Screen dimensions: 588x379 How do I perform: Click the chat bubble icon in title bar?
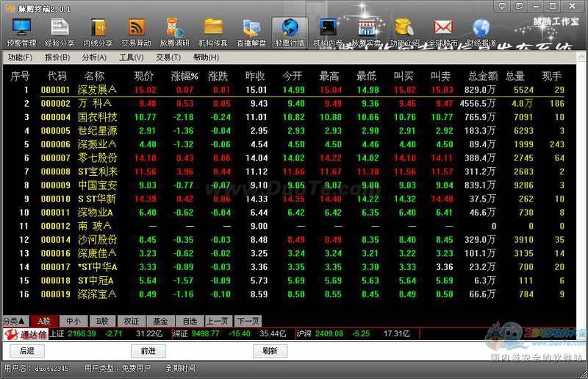(502, 6)
